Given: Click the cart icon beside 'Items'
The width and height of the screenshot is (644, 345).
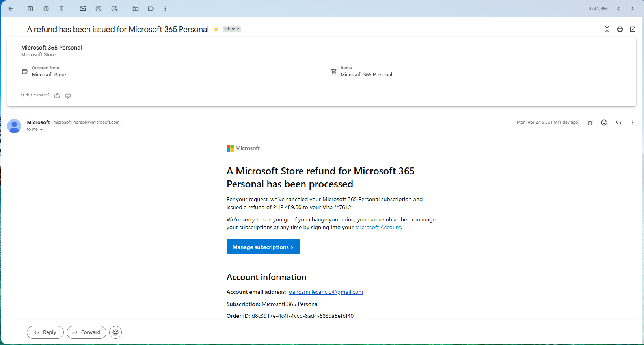Looking at the screenshot, I should [x=334, y=72].
